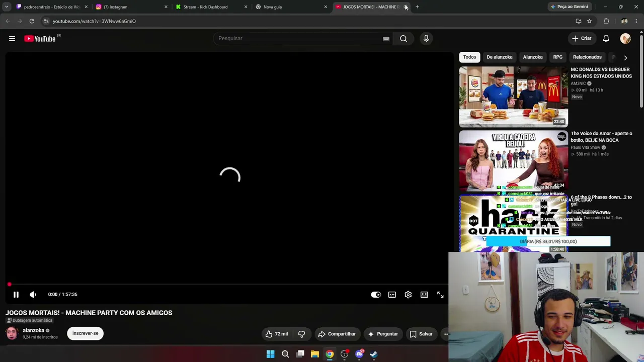Screen dimensions: 644x362
Task: Open The Voice do Amor video title
Action: point(601,137)
